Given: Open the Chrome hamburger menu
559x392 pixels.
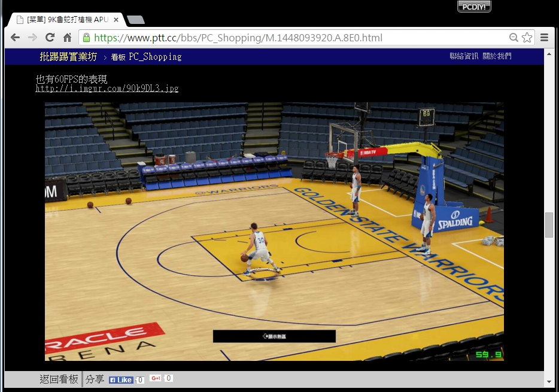Looking at the screenshot, I should (544, 38).
